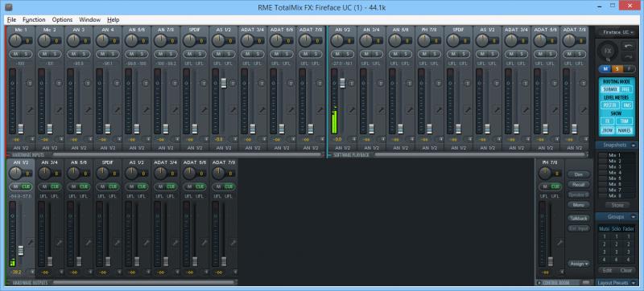Open settings wrench on hardware input ADAT 7/8
This screenshot has width=644, height=291.
click(320, 110)
